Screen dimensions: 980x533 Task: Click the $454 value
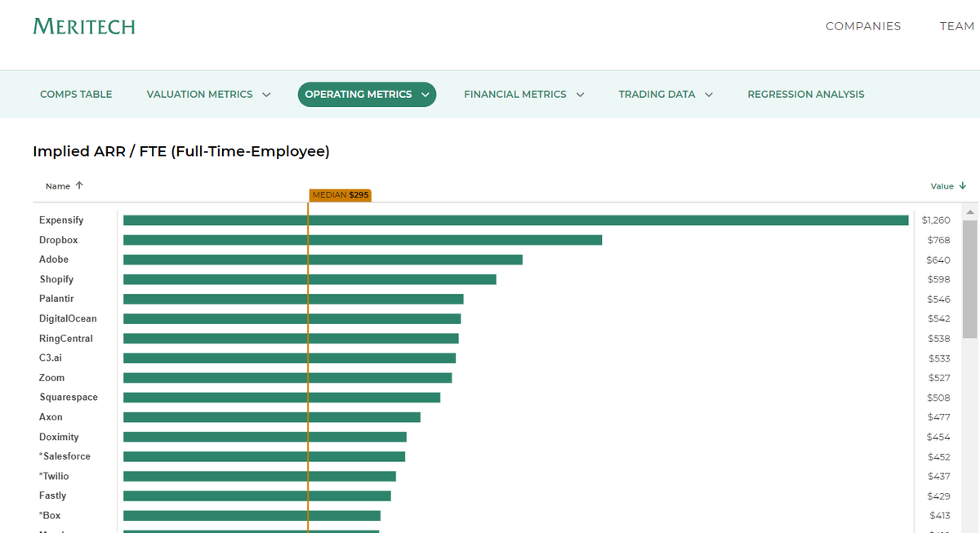point(938,437)
